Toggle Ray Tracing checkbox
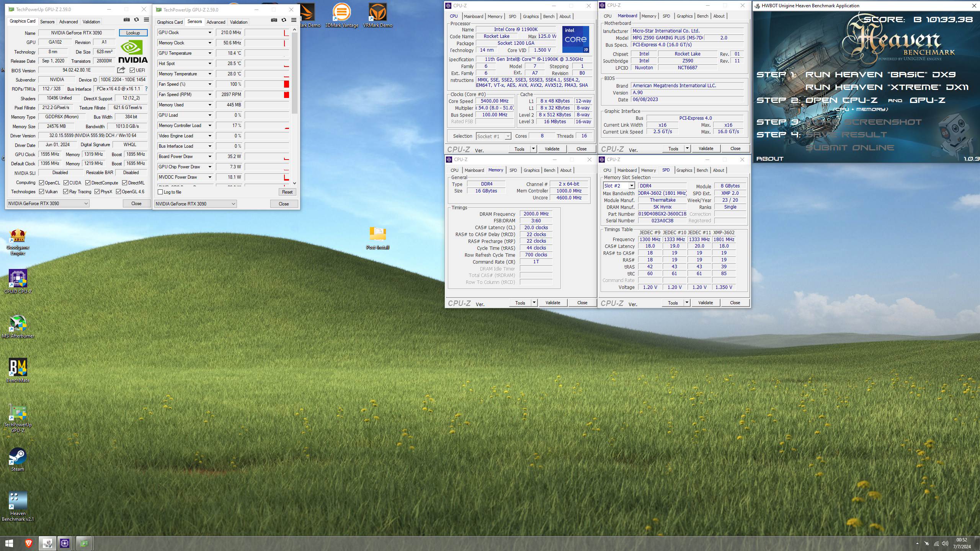The width and height of the screenshot is (980, 551). pos(65,192)
